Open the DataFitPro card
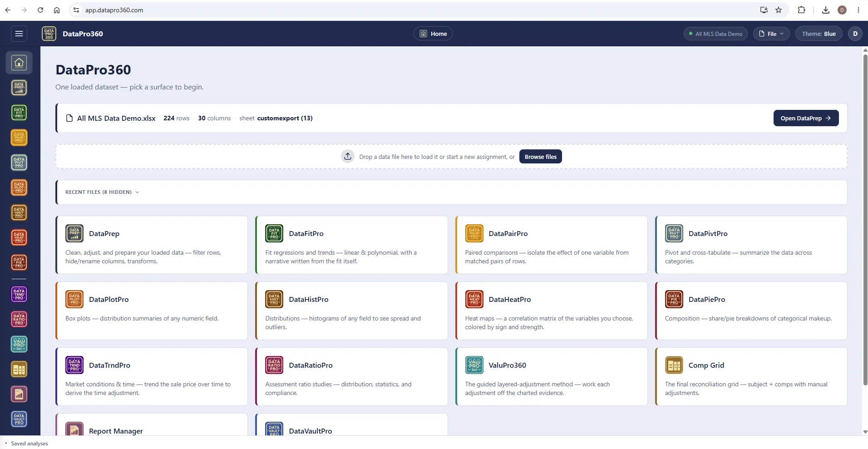 pyautogui.click(x=351, y=245)
